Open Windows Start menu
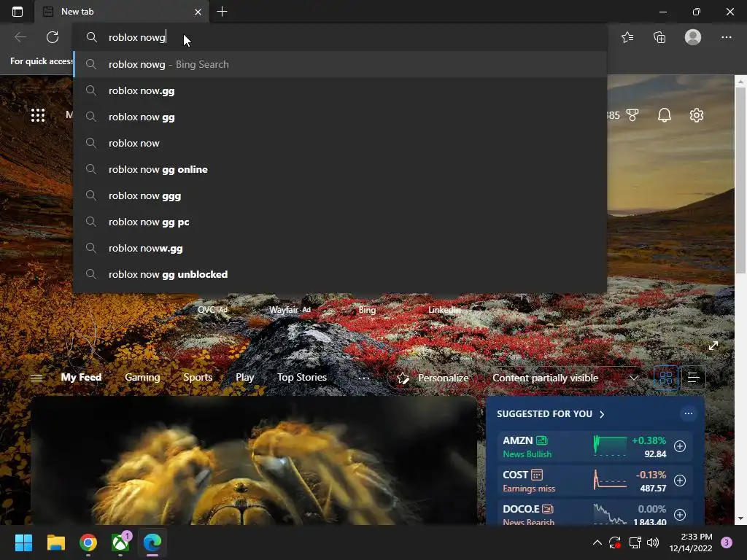The image size is (747, 560). 23,542
